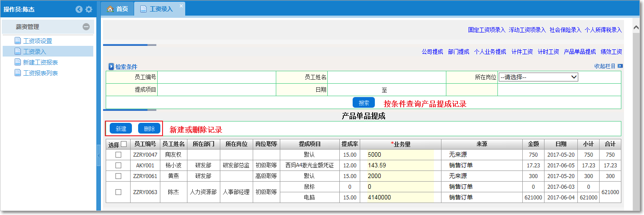Viewport: 644px width, 215px height.
Task: Click the blue arrow icon beside 检索条件
Action: point(111,67)
